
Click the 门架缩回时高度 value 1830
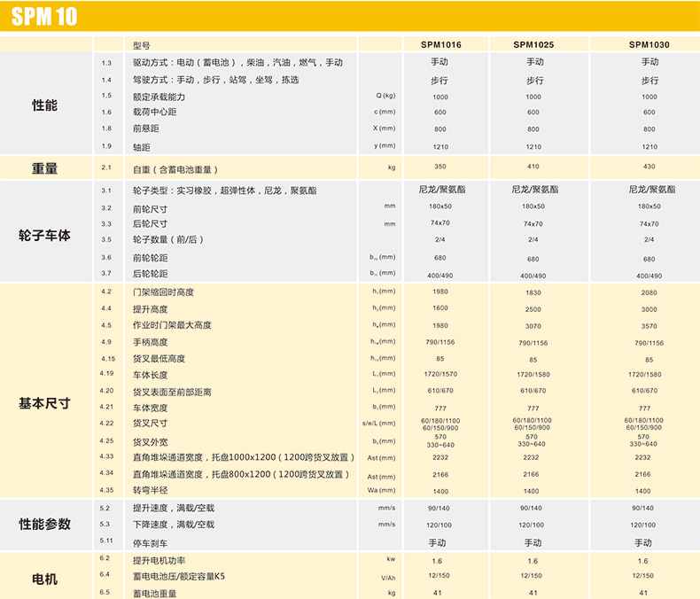tap(533, 292)
